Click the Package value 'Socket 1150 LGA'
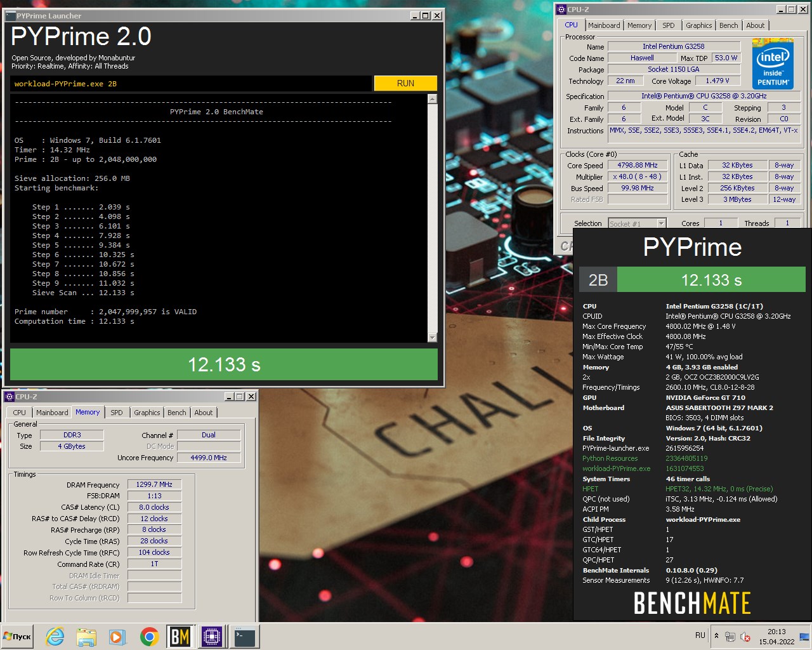Screen dimensions: 812x650 click(674, 69)
